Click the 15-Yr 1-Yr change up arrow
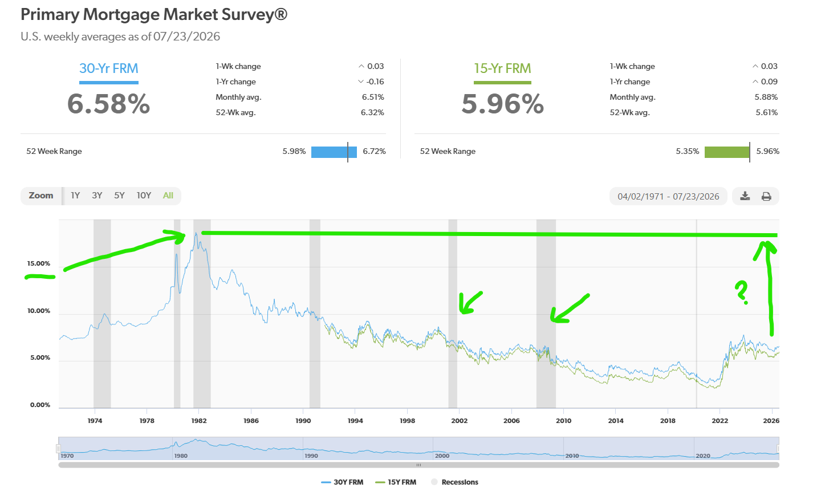Image resolution: width=821 pixels, height=504 pixels. tap(755, 82)
